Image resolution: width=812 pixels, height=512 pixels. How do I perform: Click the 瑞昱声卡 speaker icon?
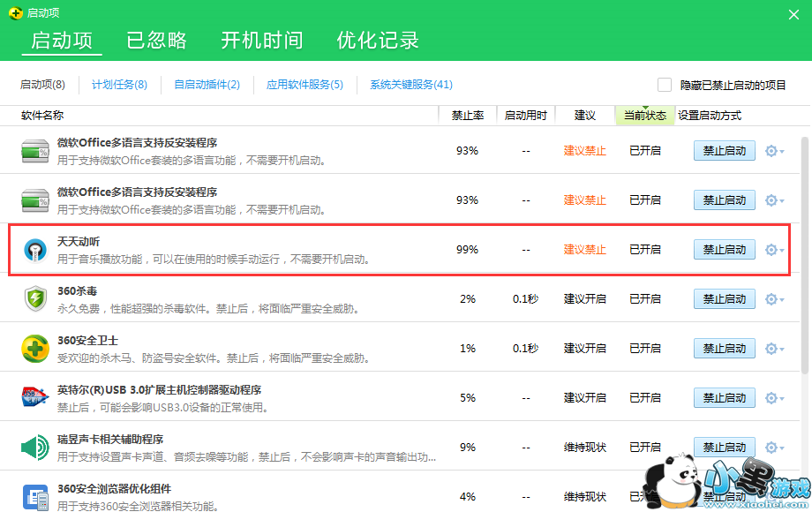pyautogui.click(x=34, y=448)
